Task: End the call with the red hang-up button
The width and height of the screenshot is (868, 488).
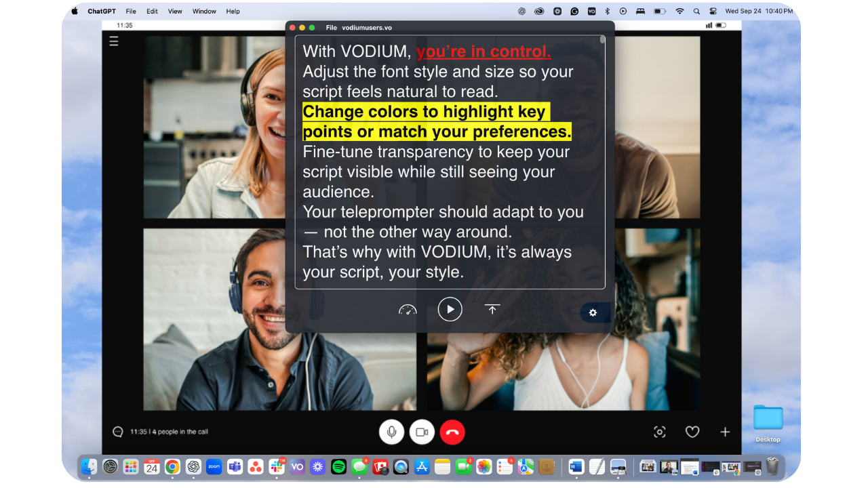Action: point(452,432)
